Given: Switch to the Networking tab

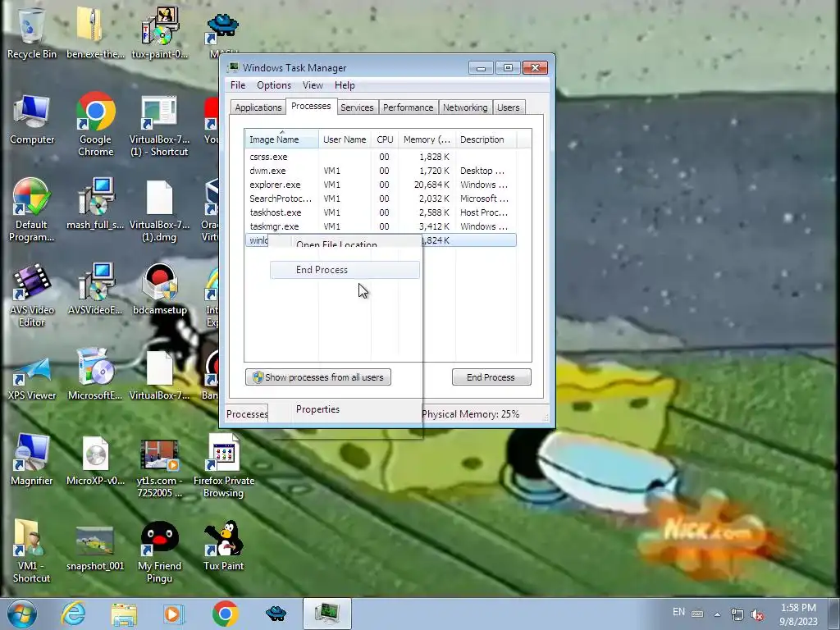Looking at the screenshot, I should click(x=465, y=107).
